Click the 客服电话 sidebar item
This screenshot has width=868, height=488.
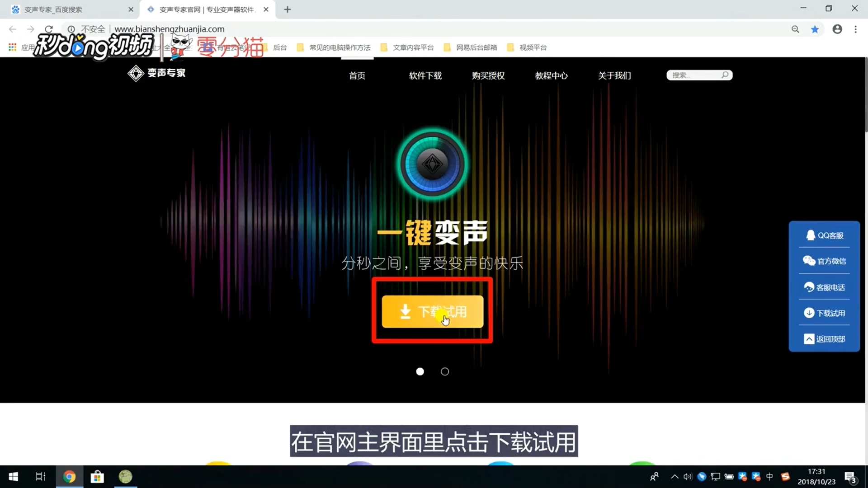pyautogui.click(x=825, y=287)
